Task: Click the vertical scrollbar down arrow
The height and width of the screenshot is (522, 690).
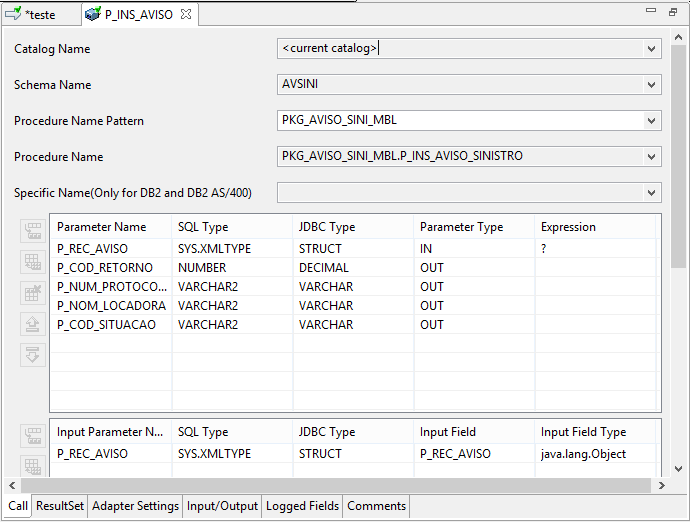Action: click(x=678, y=469)
